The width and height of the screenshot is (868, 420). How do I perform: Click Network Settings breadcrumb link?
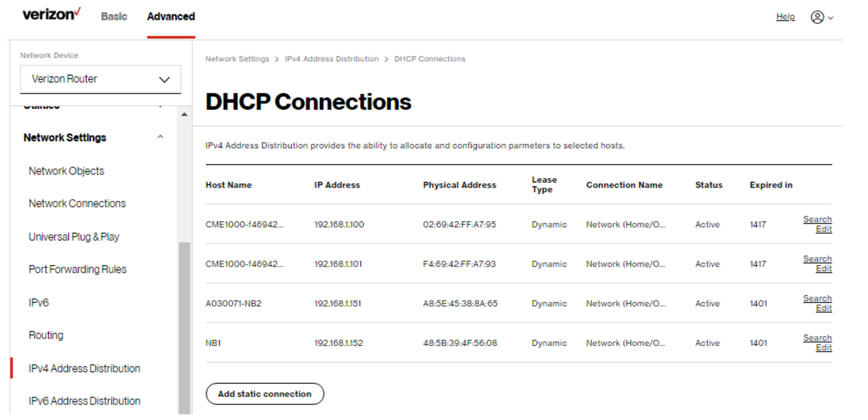(x=237, y=59)
